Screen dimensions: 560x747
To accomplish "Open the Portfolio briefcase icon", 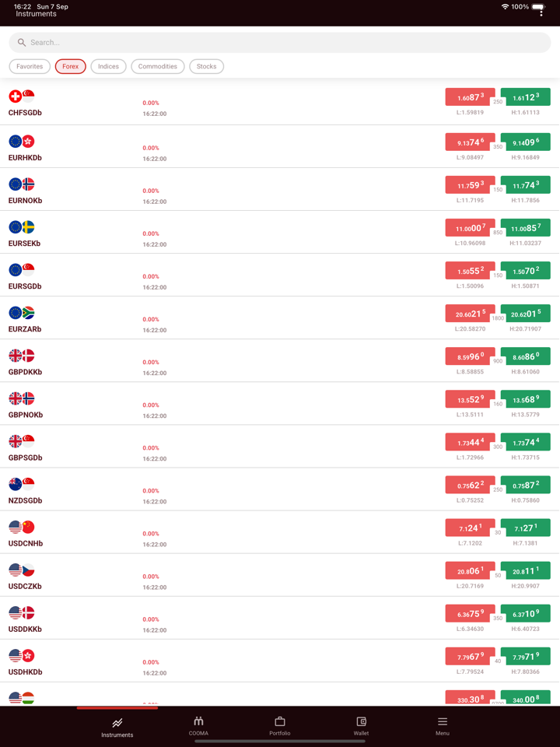I will point(280,721).
